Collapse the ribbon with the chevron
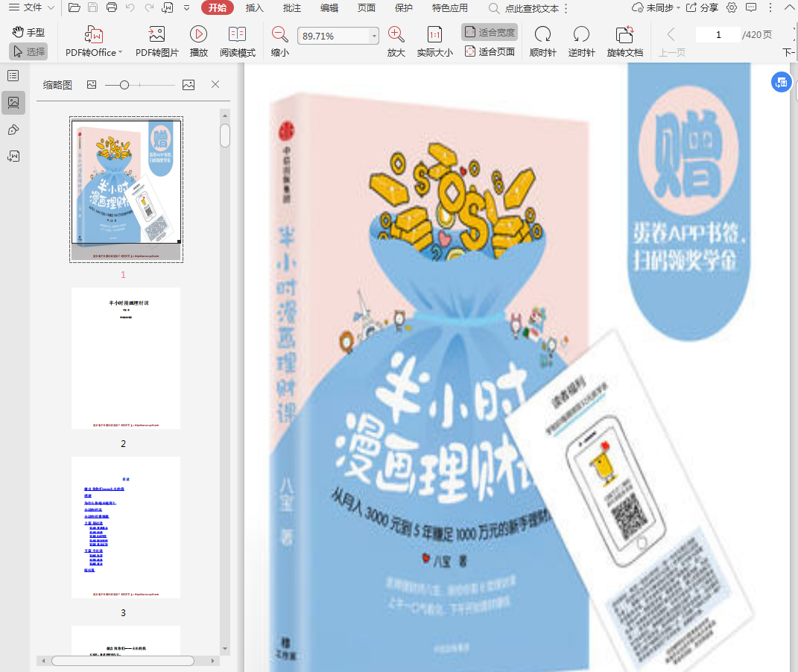Viewport: 798px width, 672px height. click(789, 7)
